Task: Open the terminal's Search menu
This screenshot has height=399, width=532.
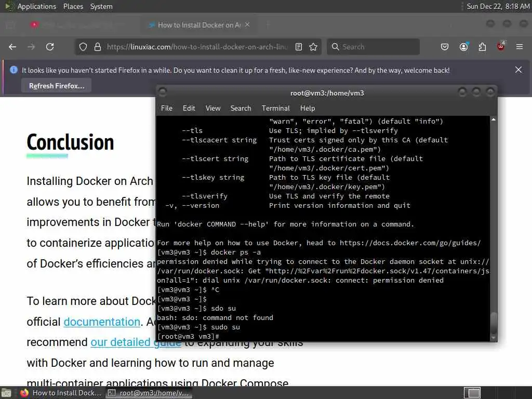Action: tap(241, 108)
